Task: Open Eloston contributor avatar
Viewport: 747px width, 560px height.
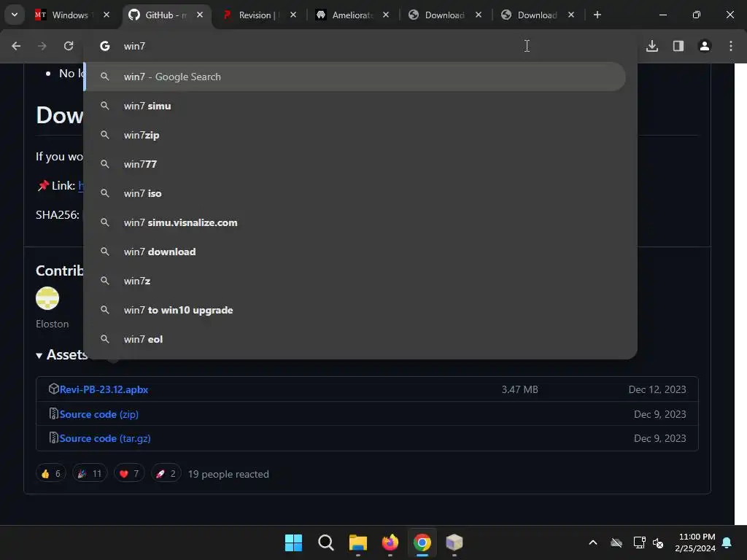Action: coord(47,298)
